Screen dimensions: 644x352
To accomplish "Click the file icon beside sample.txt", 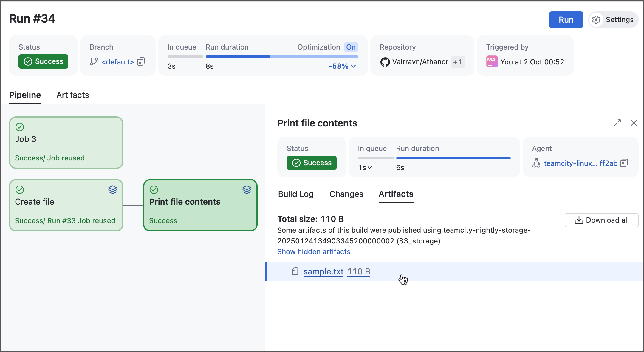I will click(x=295, y=271).
